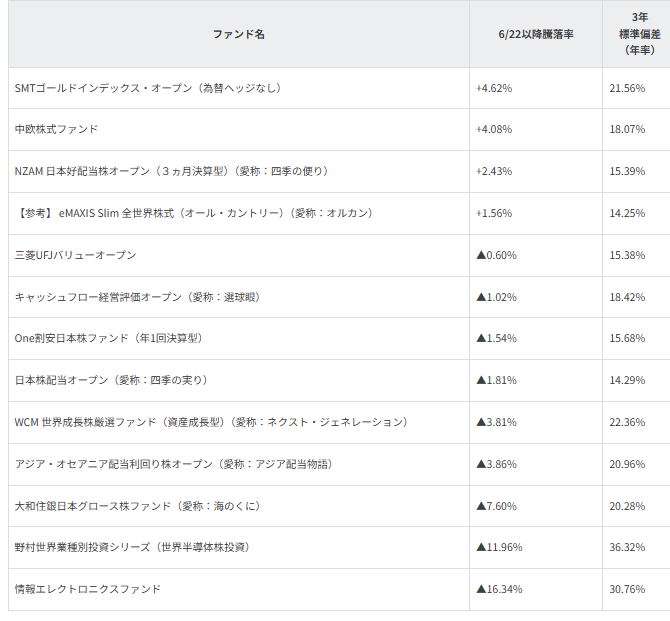Select 情報エレクトロニクスファンド fund name
The height and width of the screenshot is (621, 670).
(88, 589)
